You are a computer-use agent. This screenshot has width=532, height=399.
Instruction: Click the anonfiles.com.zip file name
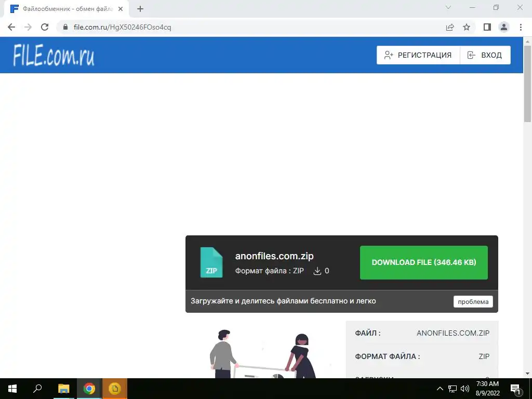coord(274,256)
